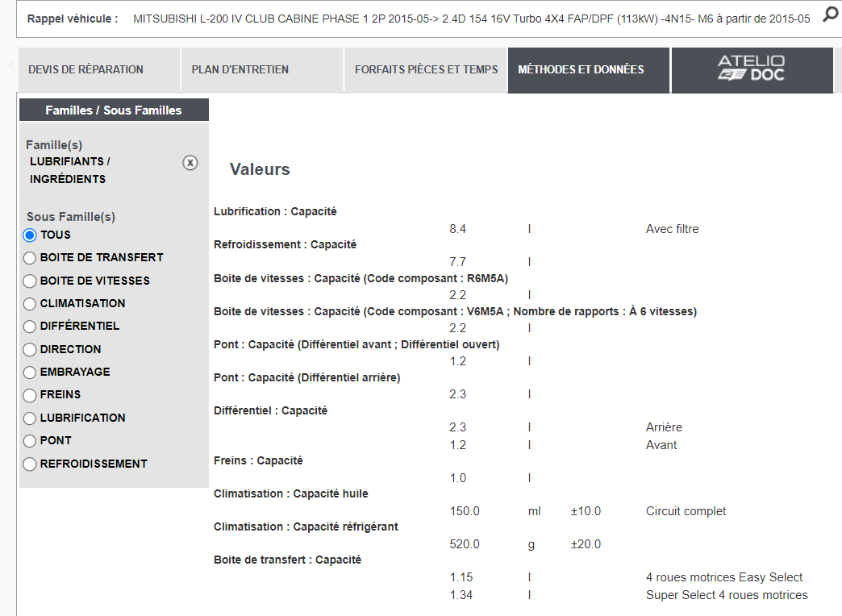Viewport: 842px width, 616px height.
Task: Click the 'Sous Famille(s)' label
Action: 71,217
